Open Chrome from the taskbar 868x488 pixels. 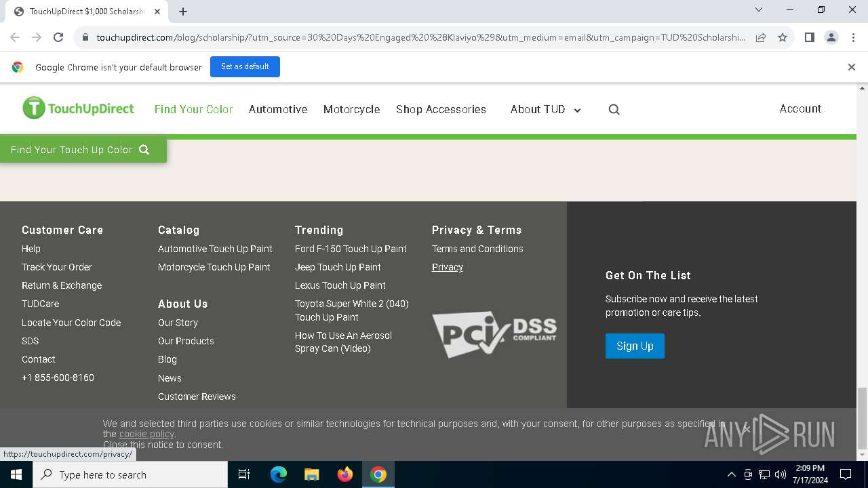coord(378,474)
